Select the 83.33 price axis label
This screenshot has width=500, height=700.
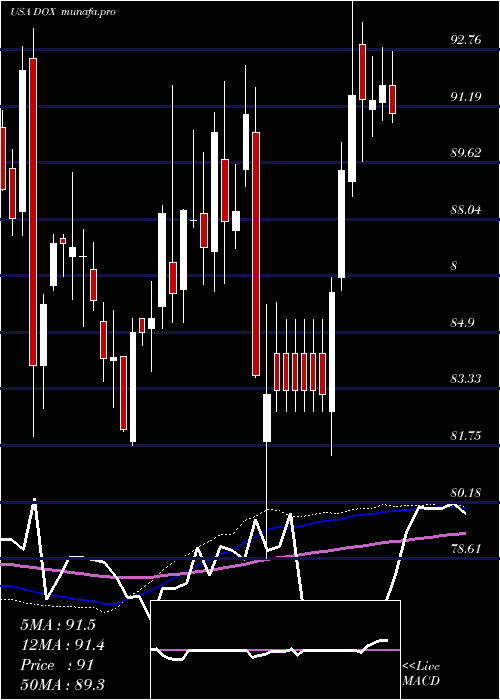pos(466,379)
